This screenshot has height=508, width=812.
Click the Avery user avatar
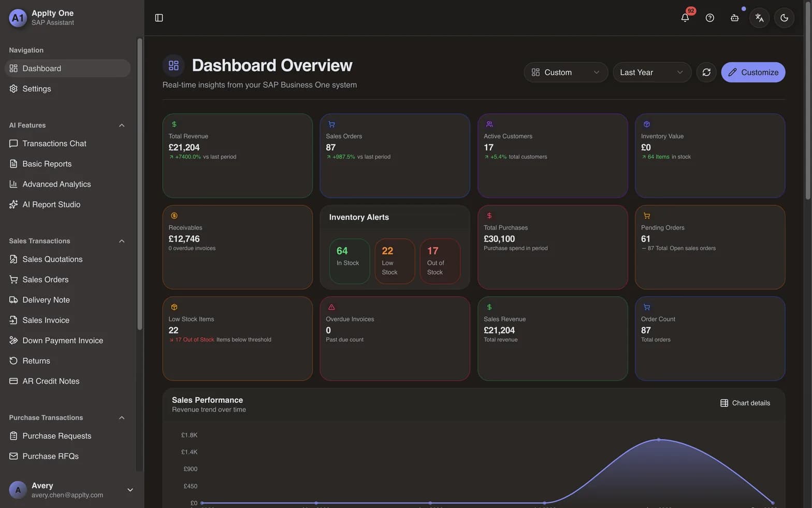pyautogui.click(x=18, y=490)
